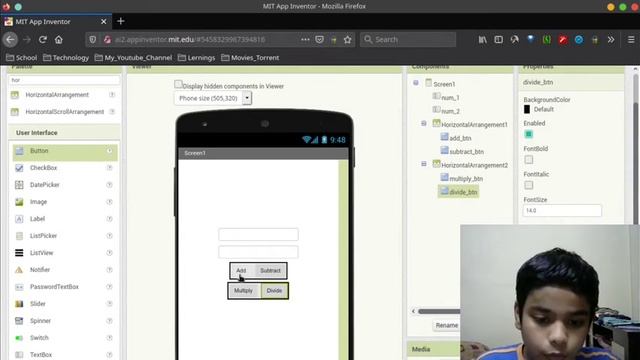The width and height of the screenshot is (640, 360).
Task: Click the Subtract button on phone preview
Action: click(x=270, y=271)
